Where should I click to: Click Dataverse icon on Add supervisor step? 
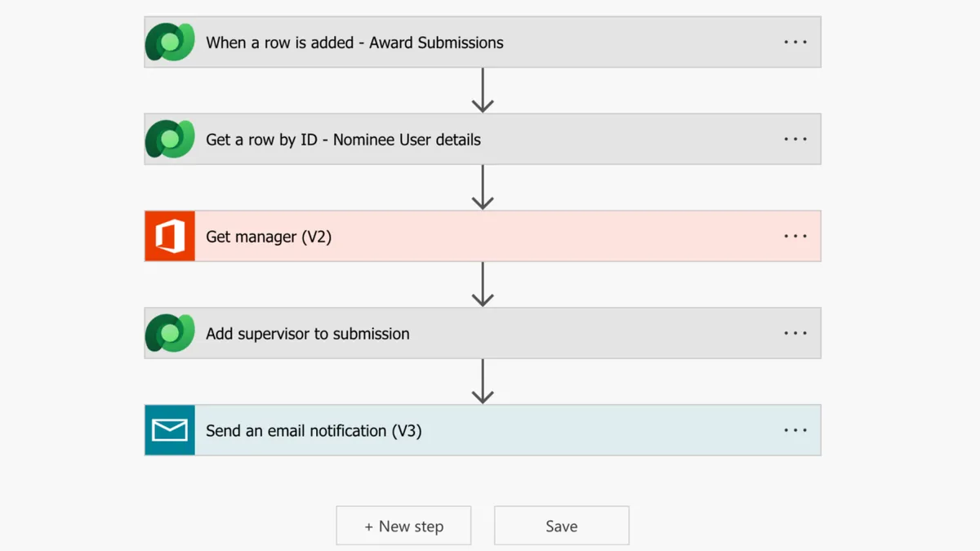click(170, 333)
